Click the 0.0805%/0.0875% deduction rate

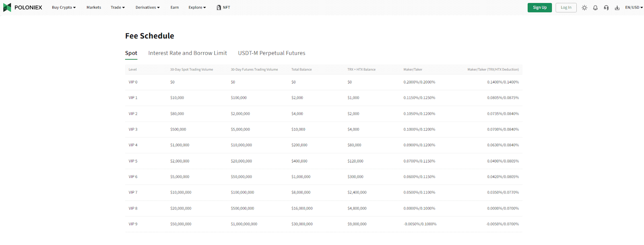tap(503, 98)
